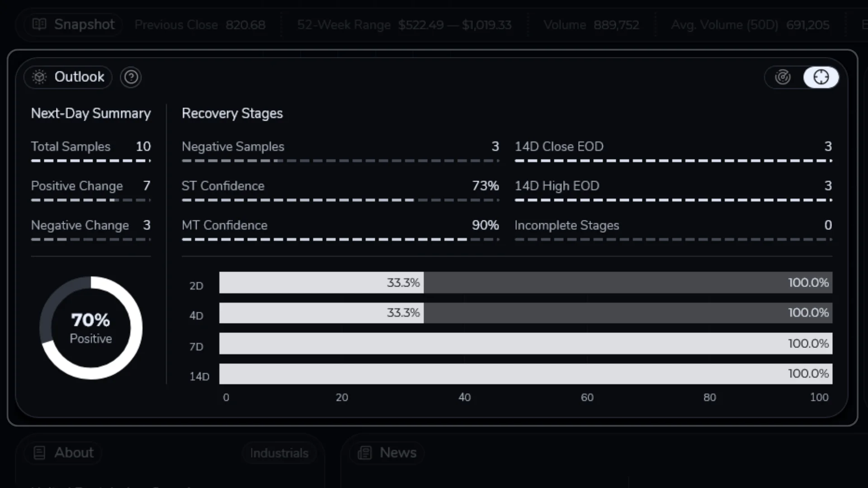Switch to the Snapshot tab
Viewport: 868px width, 488px height.
pos(72,24)
